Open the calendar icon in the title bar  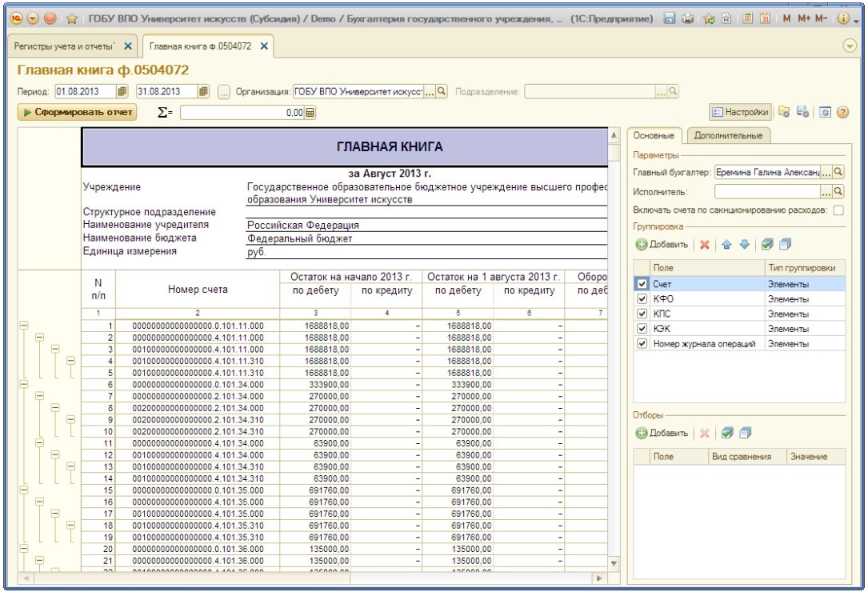coord(765,18)
